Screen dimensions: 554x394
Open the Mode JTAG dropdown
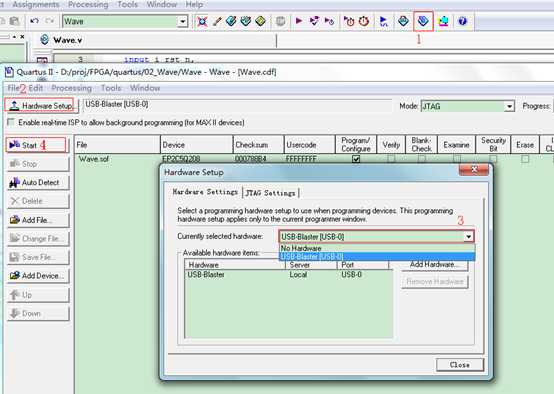[509, 106]
